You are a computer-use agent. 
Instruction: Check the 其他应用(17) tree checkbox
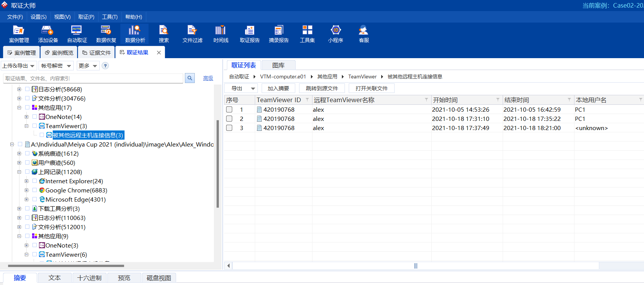coord(27,107)
